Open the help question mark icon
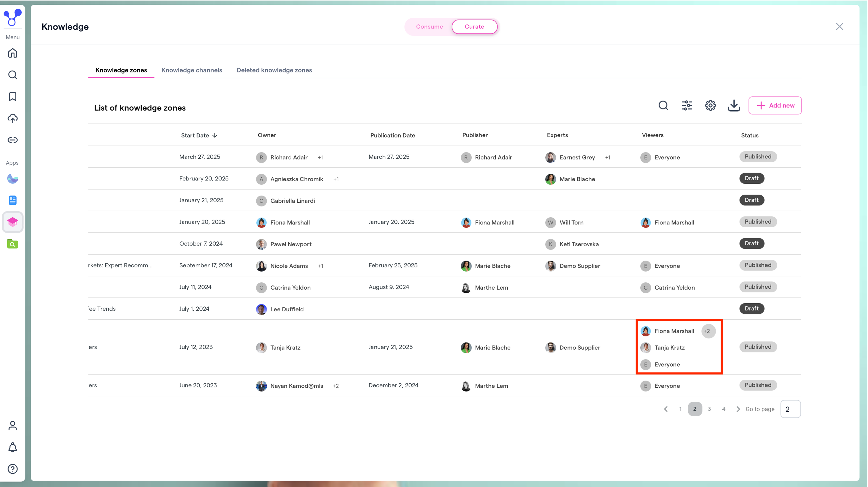This screenshot has height=487, width=868. click(x=13, y=469)
